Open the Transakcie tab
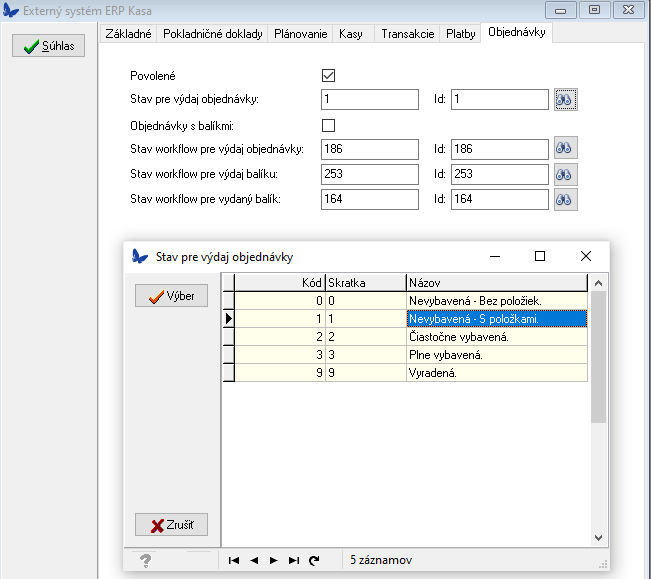Screen dimensions: 651x579 coord(407,33)
